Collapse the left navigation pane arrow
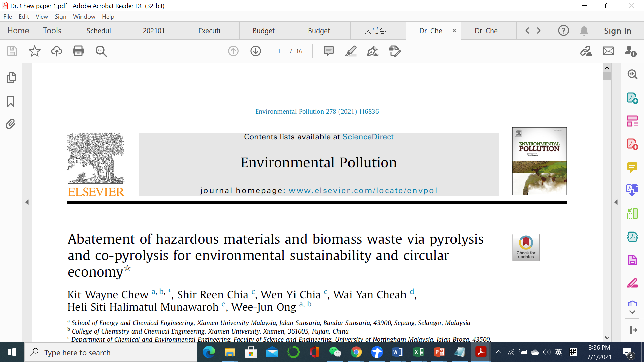Screen dimensions: 644x362 pyautogui.click(x=27, y=202)
